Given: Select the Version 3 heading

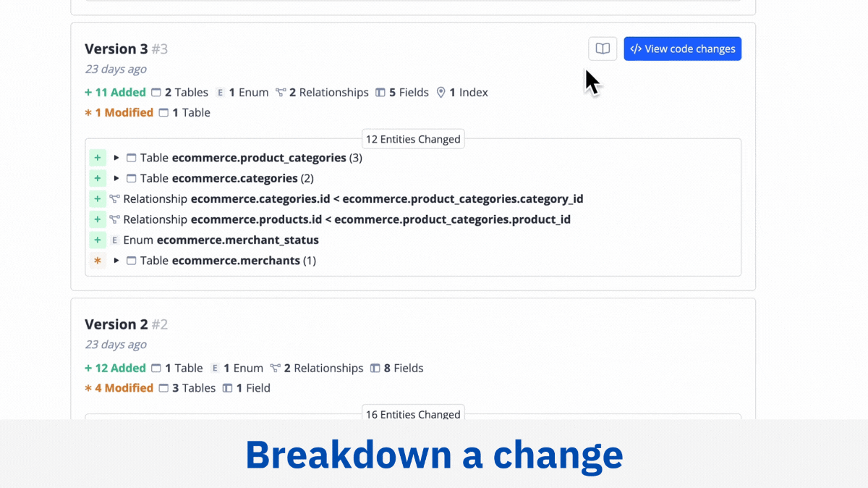Looking at the screenshot, I should click(x=127, y=49).
